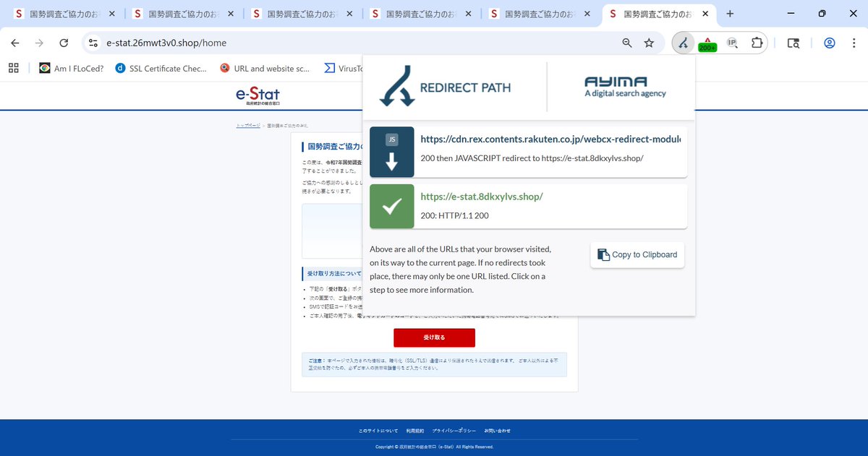868x456 pixels.
Task: Click the Redirect Path logo in popup
Action: click(445, 87)
